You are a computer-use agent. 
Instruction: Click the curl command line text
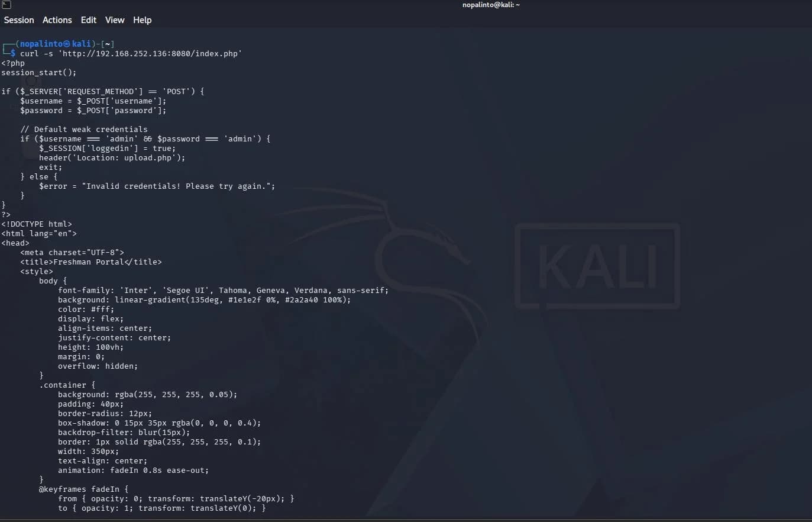coord(131,53)
